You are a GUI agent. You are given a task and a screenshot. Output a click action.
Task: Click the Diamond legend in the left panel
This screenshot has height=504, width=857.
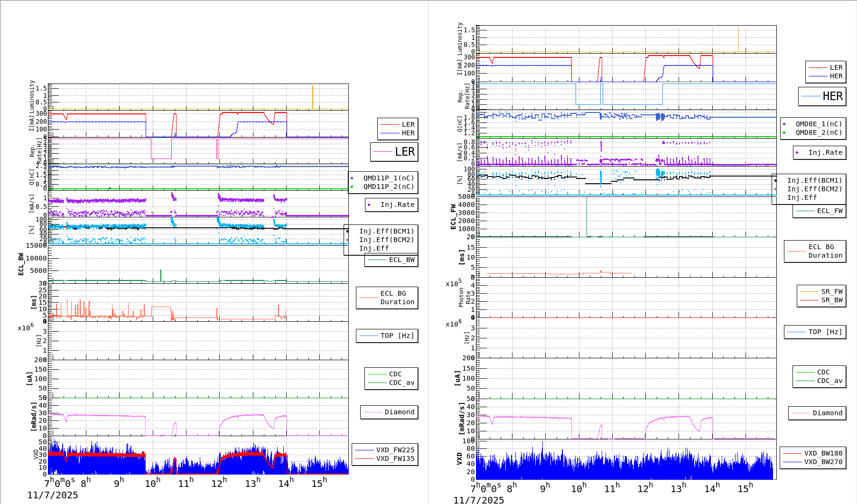coord(399,412)
